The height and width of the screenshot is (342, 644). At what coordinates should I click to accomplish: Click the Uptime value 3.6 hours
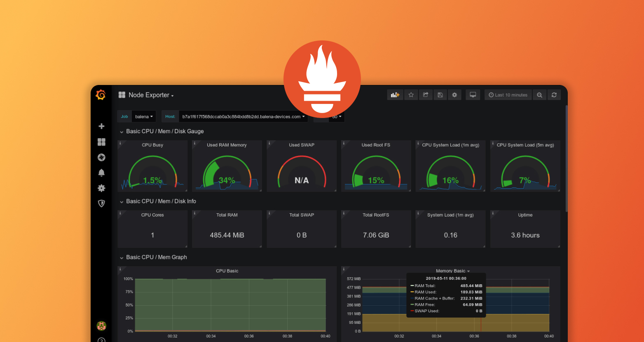pos(525,235)
